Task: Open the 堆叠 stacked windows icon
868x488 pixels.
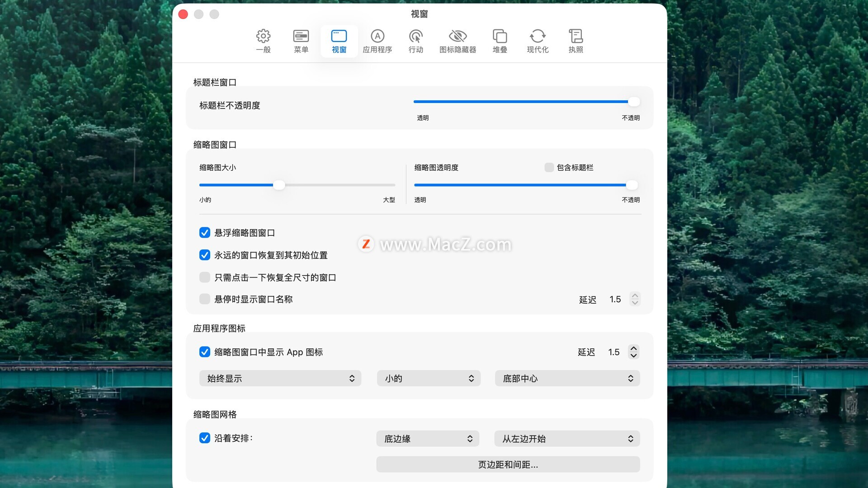Action: [500, 36]
